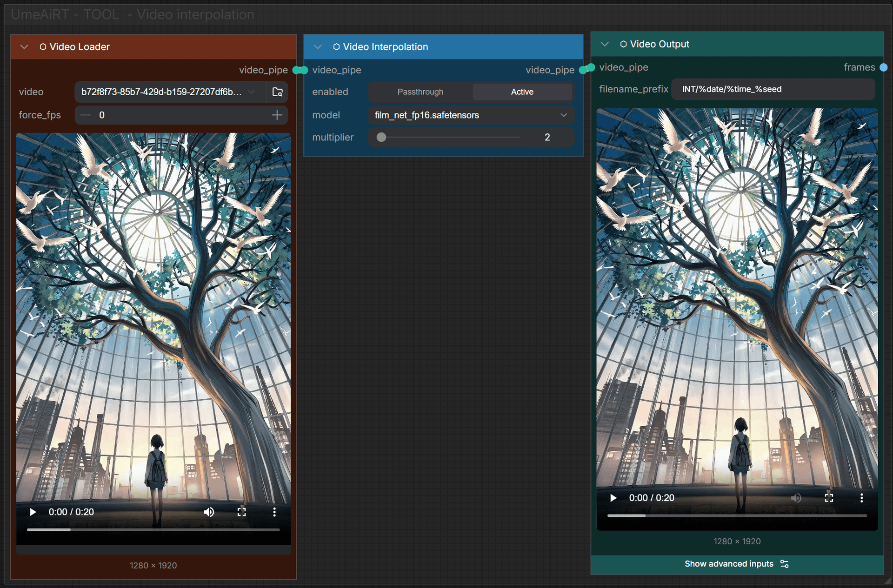Click the multiplier value 2
Image resolution: width=893 pixels, height=588 pixels.
click(x=547, y=138)
